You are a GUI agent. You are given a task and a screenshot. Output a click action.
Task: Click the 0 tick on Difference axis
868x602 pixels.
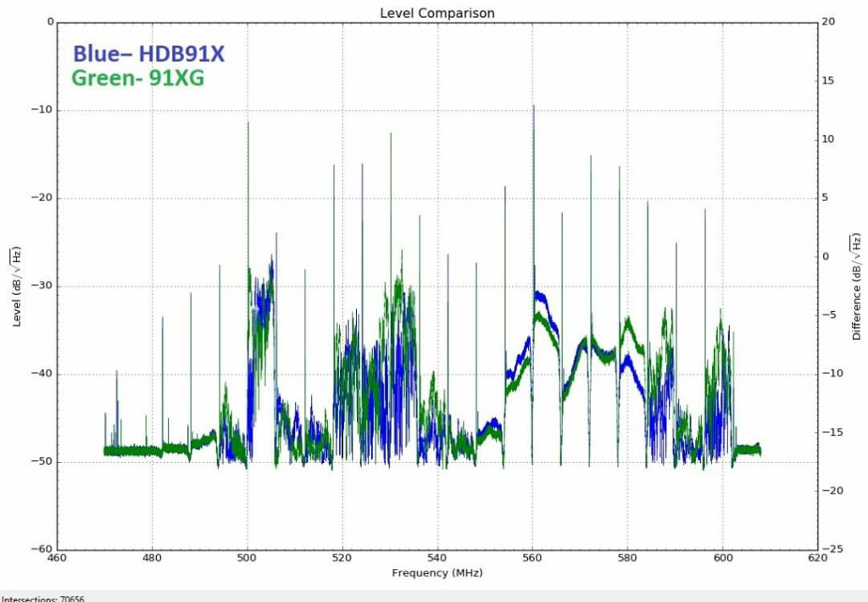point(826,257)
